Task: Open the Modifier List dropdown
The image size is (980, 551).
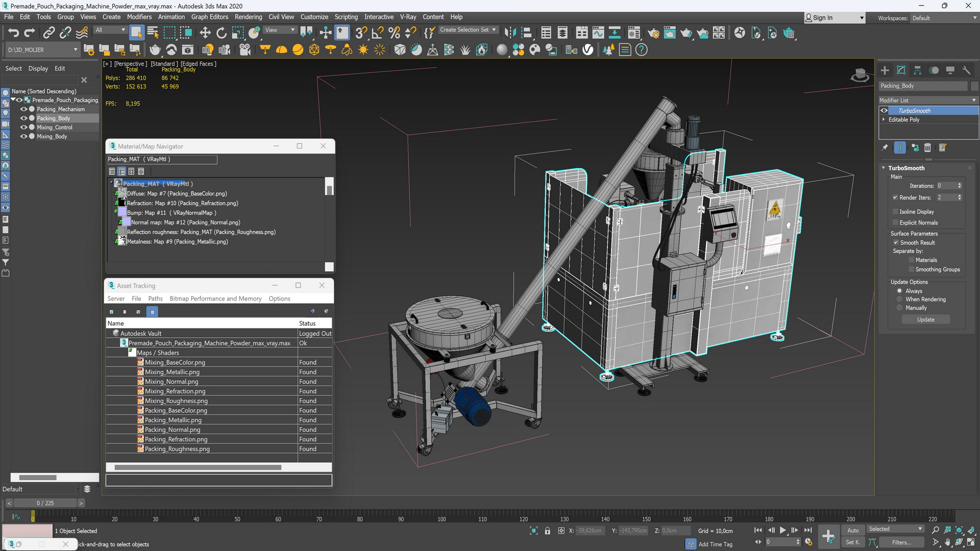Action: click(928, 101)
